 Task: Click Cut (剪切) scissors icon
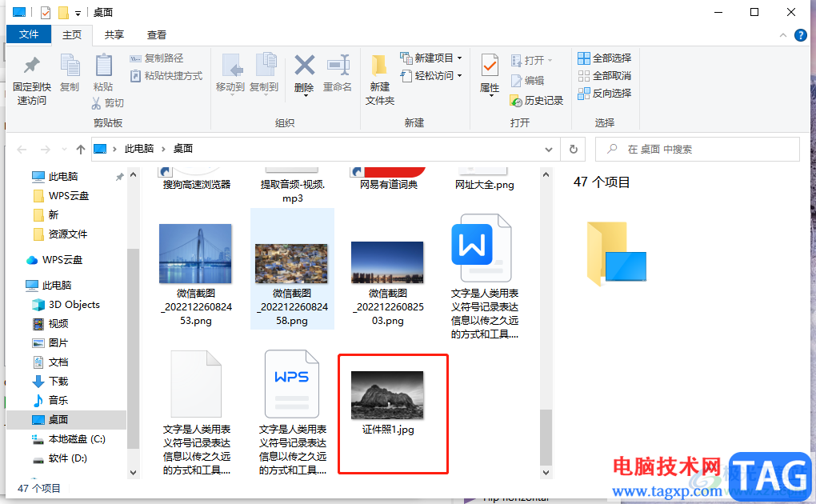(x=96, y=103)
